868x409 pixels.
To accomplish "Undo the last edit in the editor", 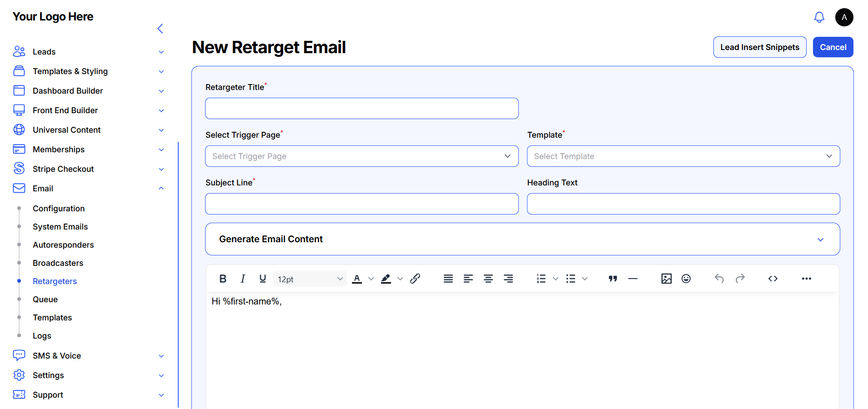I will (719, 279).
